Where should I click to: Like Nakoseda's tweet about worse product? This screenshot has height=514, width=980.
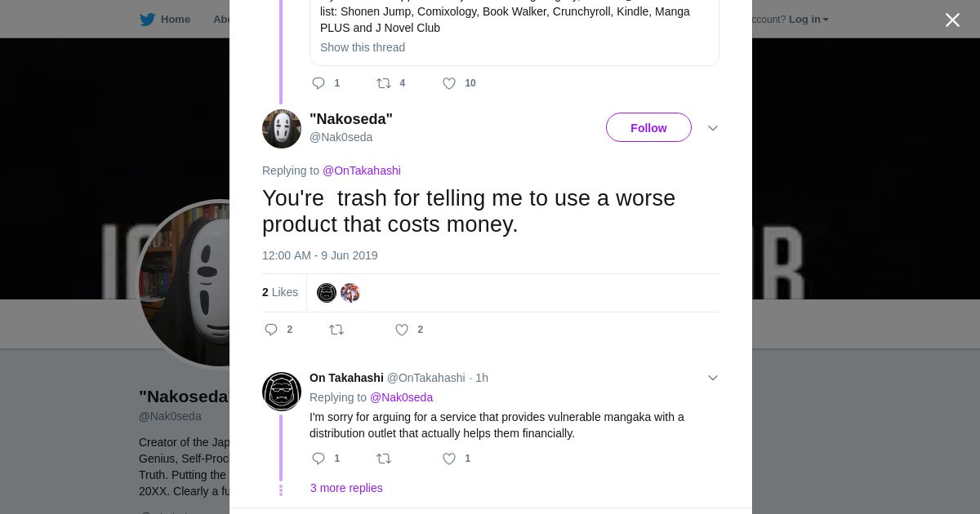coord(402,330)
